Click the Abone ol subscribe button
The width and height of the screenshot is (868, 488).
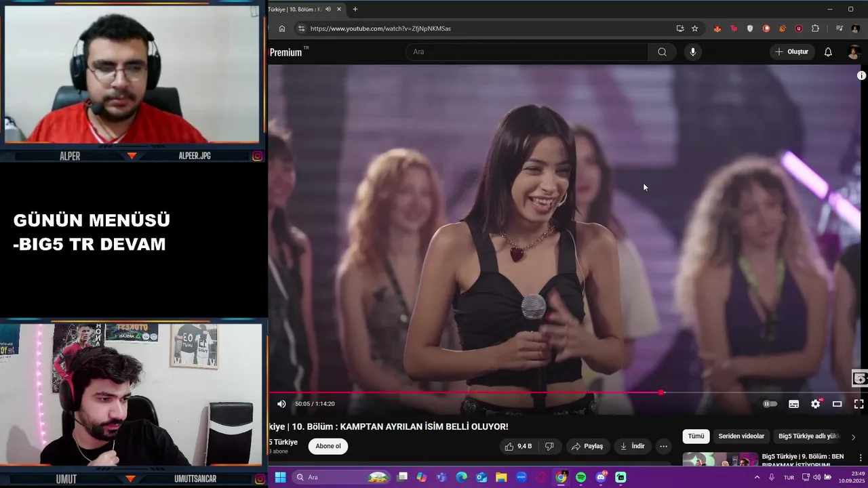pos(328,446)
